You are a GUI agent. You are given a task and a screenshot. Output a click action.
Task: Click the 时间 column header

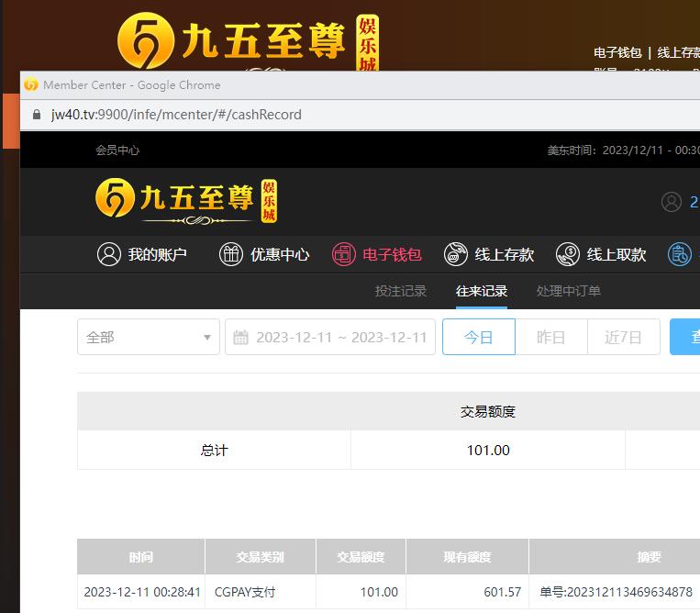click(x=141, y=557)
